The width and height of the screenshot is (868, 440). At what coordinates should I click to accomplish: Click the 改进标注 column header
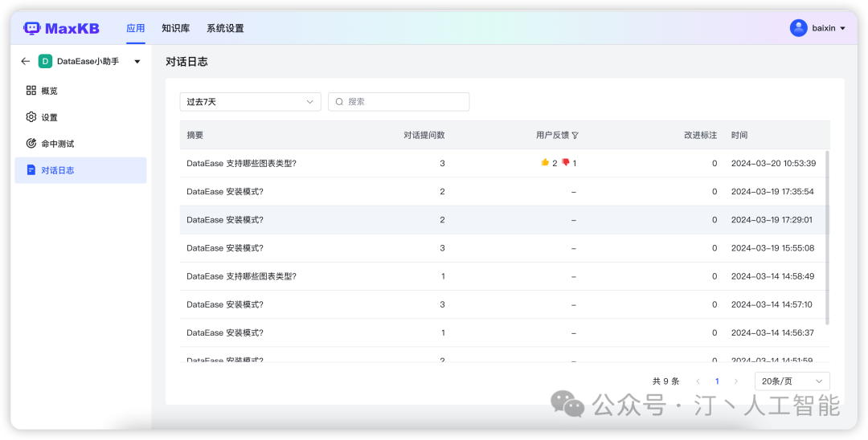[x=700, y=136]
